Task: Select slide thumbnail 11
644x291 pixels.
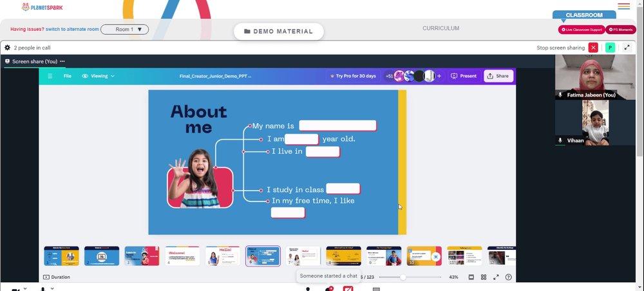Action: (x=464, y=256)
